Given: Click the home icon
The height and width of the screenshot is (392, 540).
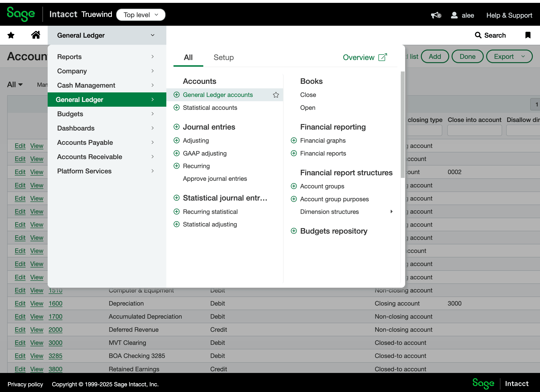Looking at the screenshot, I should click(x=36, y=35).
